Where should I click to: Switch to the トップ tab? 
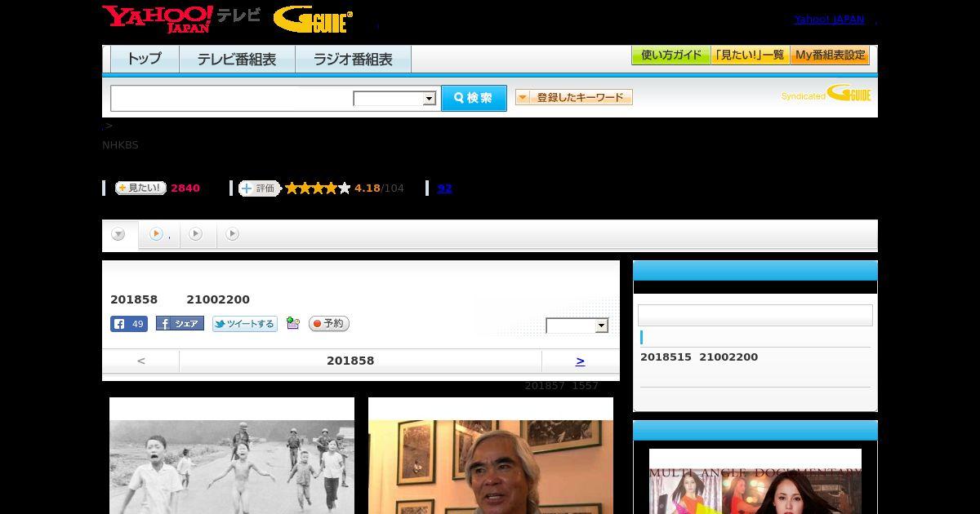145,59
